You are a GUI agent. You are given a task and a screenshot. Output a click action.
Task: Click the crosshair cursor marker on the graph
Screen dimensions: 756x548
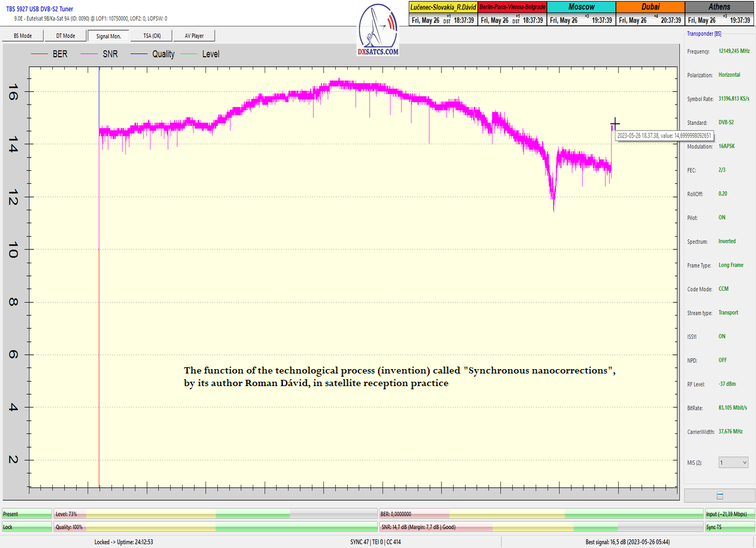615,124
